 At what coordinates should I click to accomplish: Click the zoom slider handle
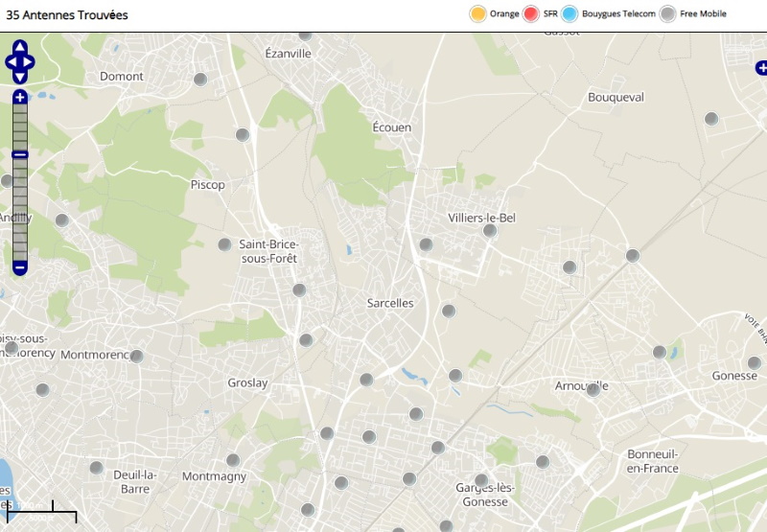click(20, 155)
